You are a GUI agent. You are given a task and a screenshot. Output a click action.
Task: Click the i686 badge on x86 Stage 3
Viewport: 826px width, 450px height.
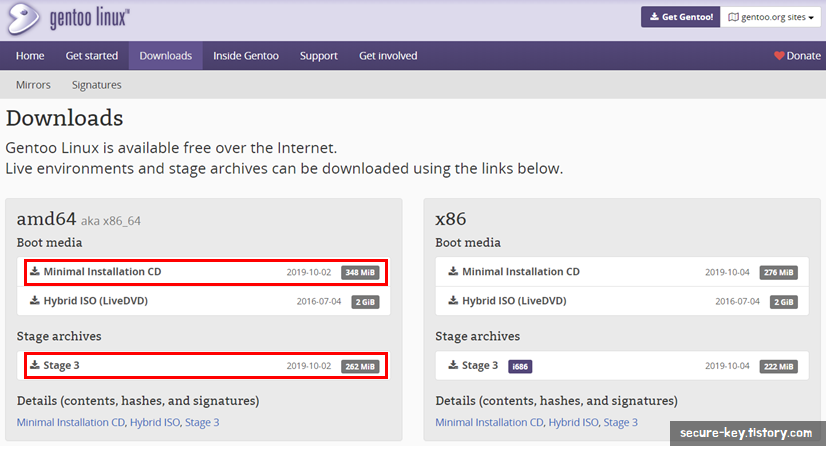[520, 367]
